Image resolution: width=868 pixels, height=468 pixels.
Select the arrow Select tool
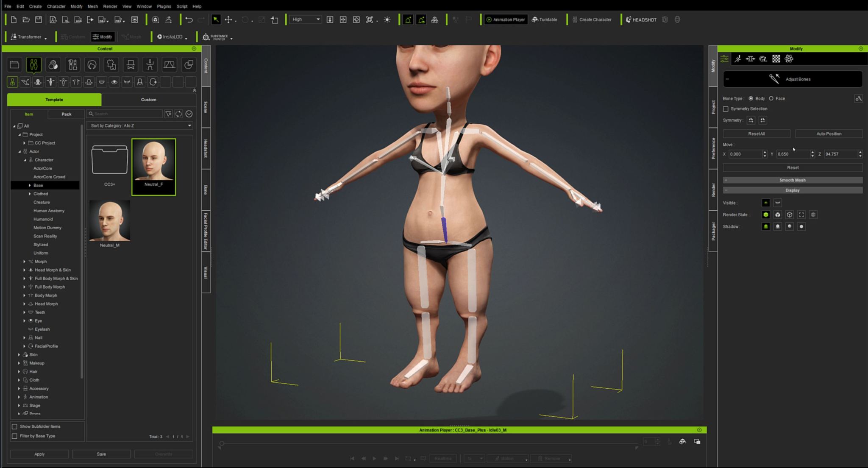coord(216,19)
